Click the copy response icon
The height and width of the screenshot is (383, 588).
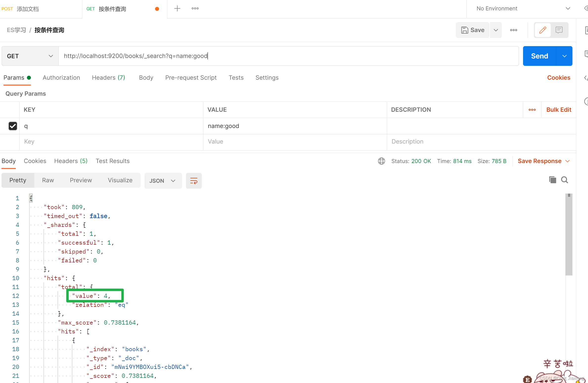[x=552, y=179]
